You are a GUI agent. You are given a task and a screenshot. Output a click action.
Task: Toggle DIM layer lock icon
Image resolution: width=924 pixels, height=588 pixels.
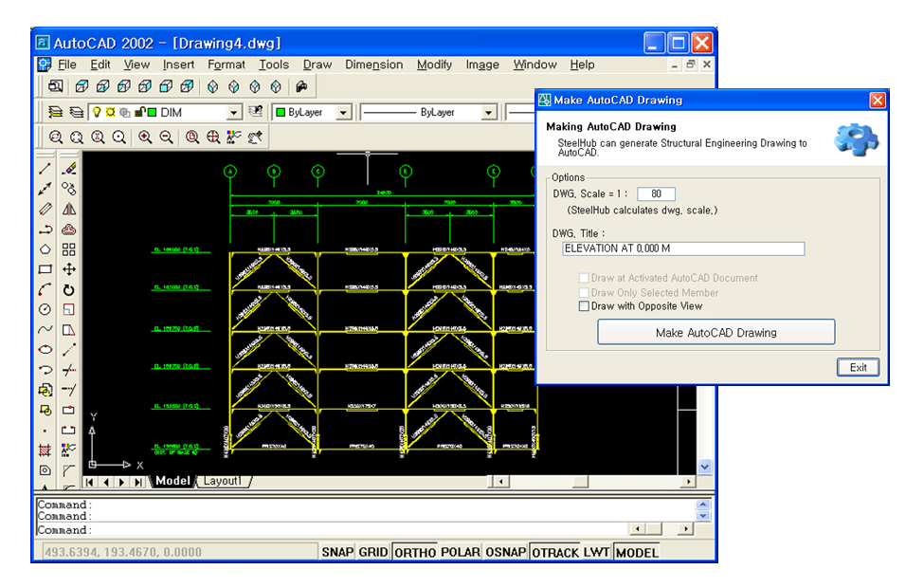139,112
